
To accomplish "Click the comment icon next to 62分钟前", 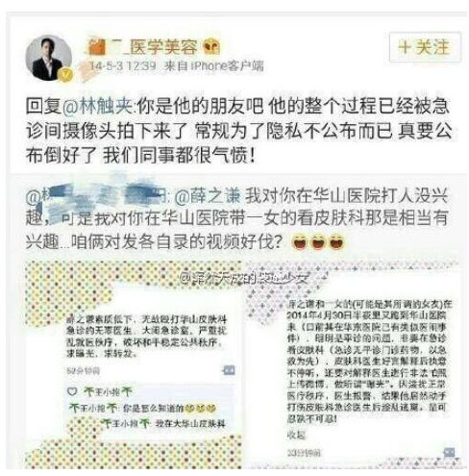I will [229, 370].
